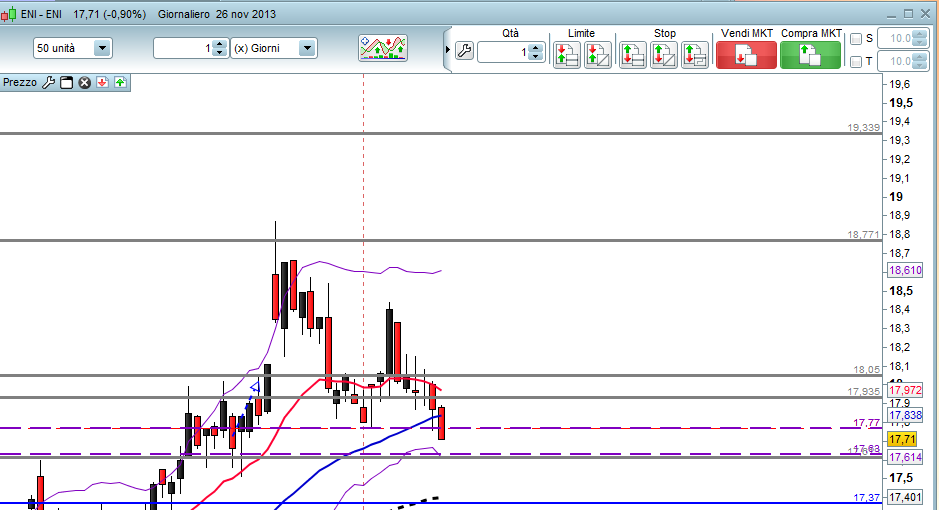
Task: Click the purple 17,77 dashed line label
Action: [x=867, y=423]
